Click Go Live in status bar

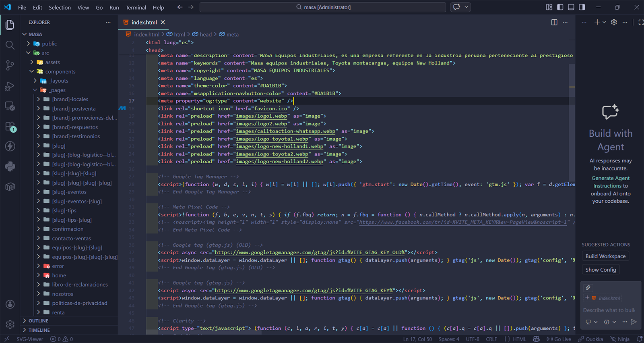[559, 339]
